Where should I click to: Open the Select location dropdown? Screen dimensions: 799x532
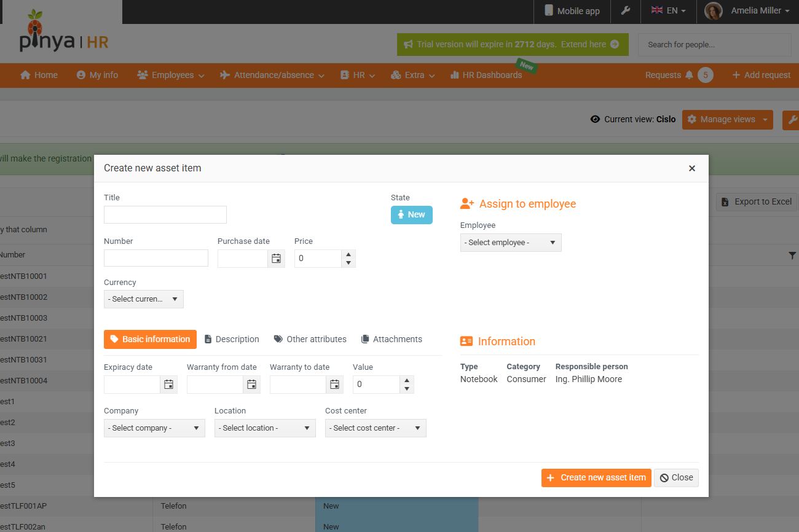265,428
